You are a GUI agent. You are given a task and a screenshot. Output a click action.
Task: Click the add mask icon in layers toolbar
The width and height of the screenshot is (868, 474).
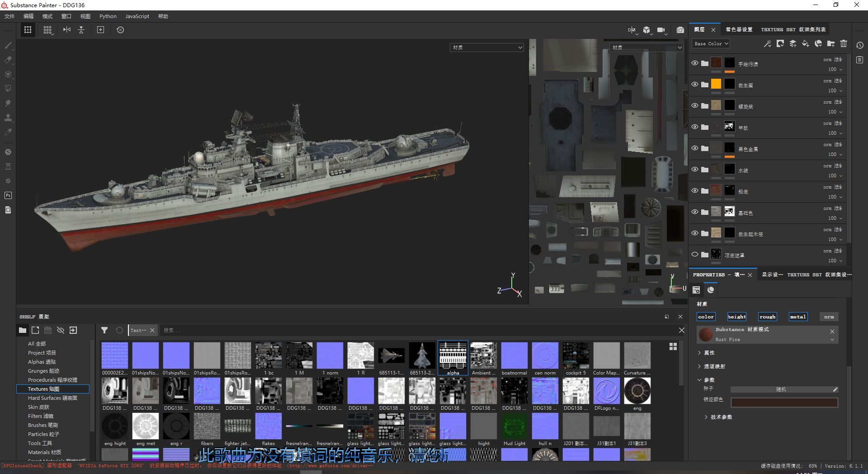pyautogui.click(x=780, y=43)
